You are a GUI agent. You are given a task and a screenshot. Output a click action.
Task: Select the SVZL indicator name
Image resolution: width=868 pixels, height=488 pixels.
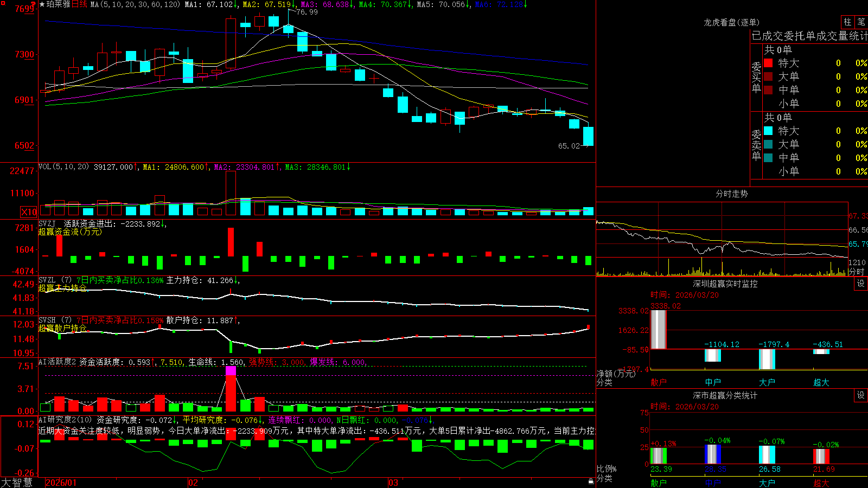(x=47, y=280)
